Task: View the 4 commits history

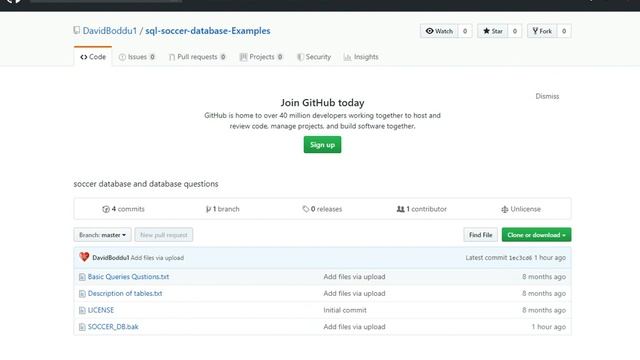Action: (x=123, y=209)
